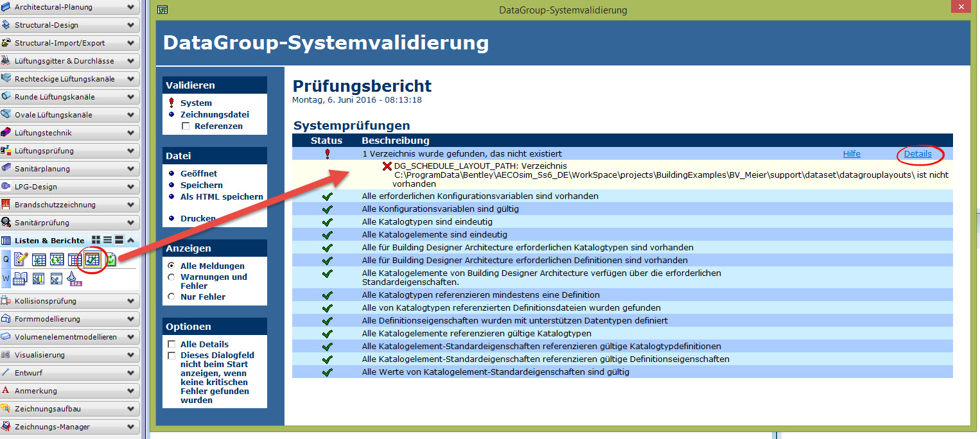Screen dimensions: 980x439
Task: Select the Warnungen und Fehler radio button
Action: (x=171, y=277)
